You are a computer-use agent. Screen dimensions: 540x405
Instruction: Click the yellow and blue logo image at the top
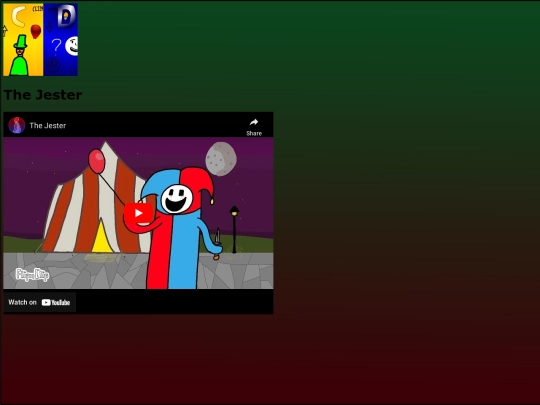[x=41, y=40]
